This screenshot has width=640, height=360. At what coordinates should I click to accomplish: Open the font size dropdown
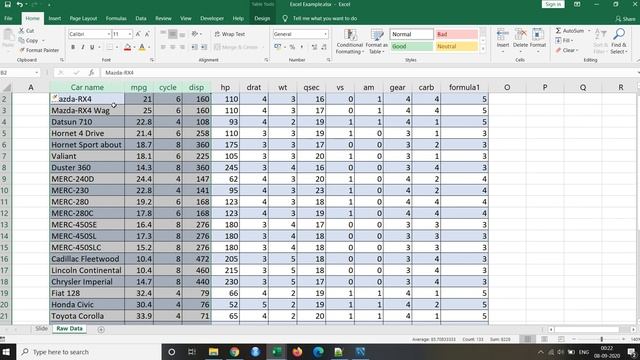point(130,34)
